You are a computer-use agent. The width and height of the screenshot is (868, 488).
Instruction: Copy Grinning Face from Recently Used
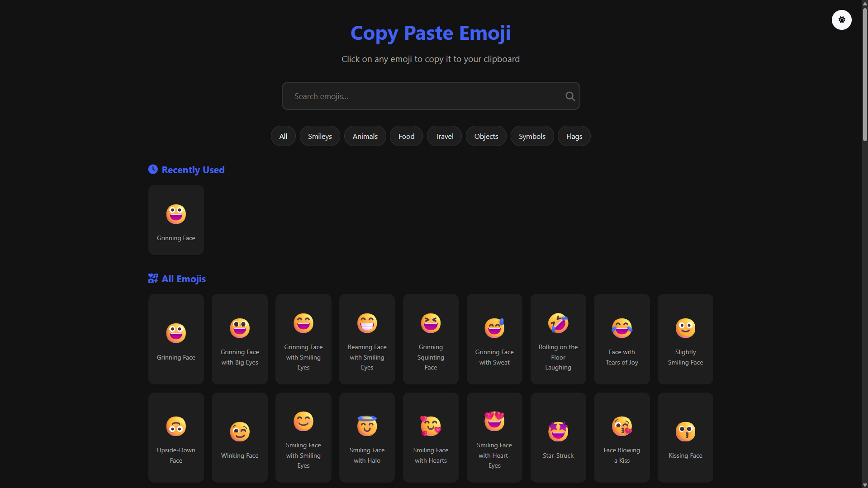tap(176, 220)
